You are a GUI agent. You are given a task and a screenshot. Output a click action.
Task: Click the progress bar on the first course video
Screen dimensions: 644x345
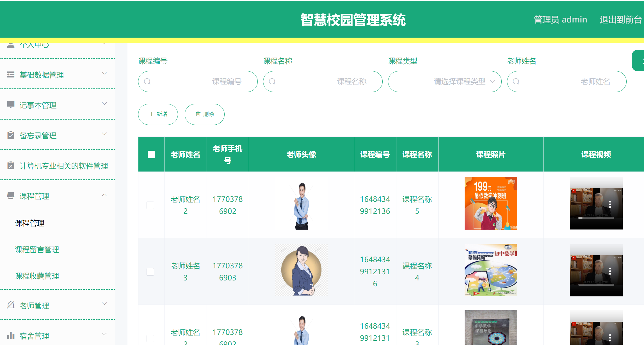(x=596, y=217)
